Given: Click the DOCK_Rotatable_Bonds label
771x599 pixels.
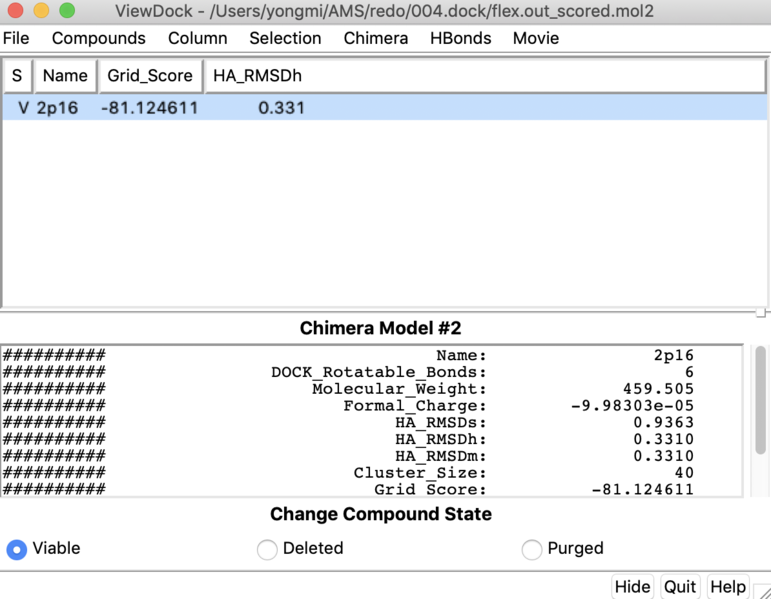Looking at the screenshot, I should [x=379, y=372].
